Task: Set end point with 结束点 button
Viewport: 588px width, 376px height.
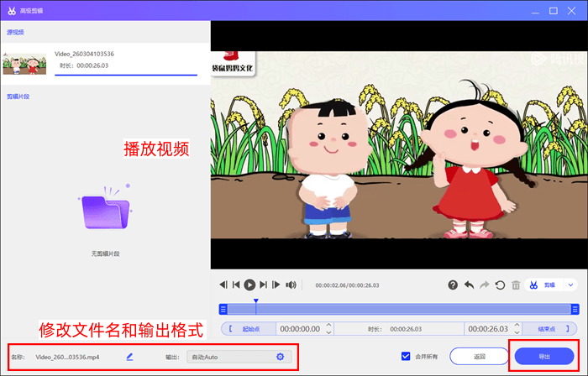Action: [x=549, y=329]
